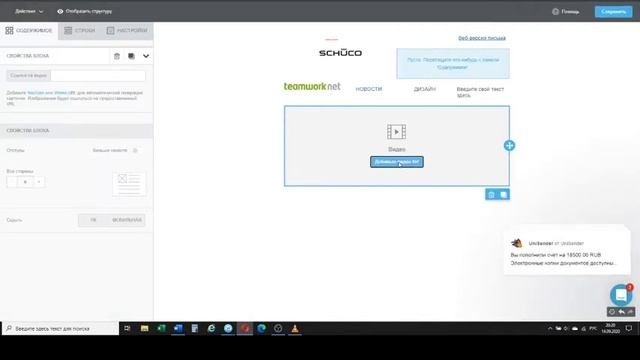Decrease padding with the minus stepper
Image resolution: width=640 pixels, height=360 pixels.
point(12,182)
